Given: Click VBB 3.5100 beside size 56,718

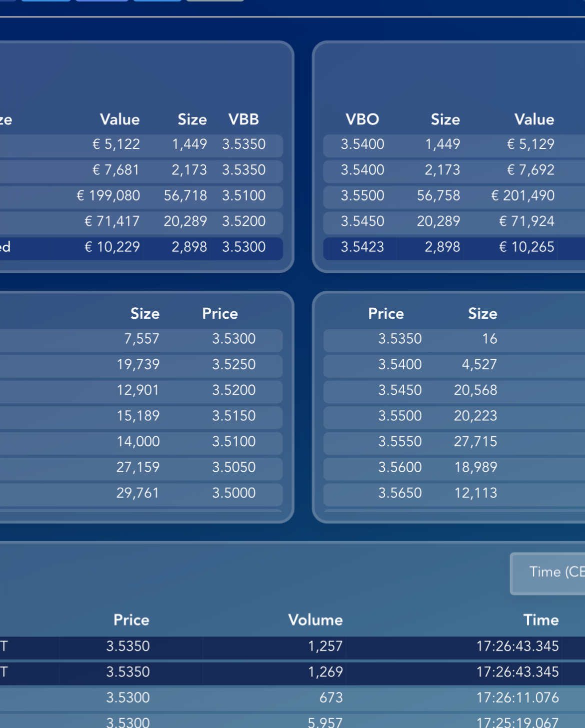Looking at the screenshot, I should 244,195.
